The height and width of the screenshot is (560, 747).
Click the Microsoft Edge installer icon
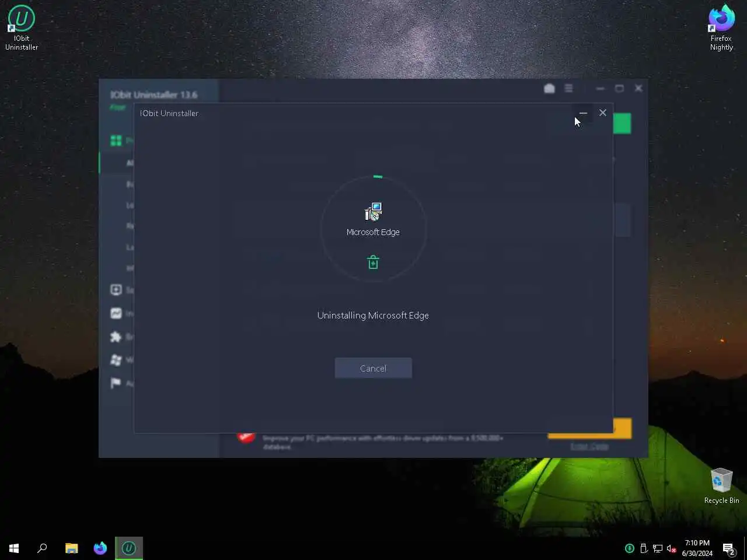pos(373,211)
